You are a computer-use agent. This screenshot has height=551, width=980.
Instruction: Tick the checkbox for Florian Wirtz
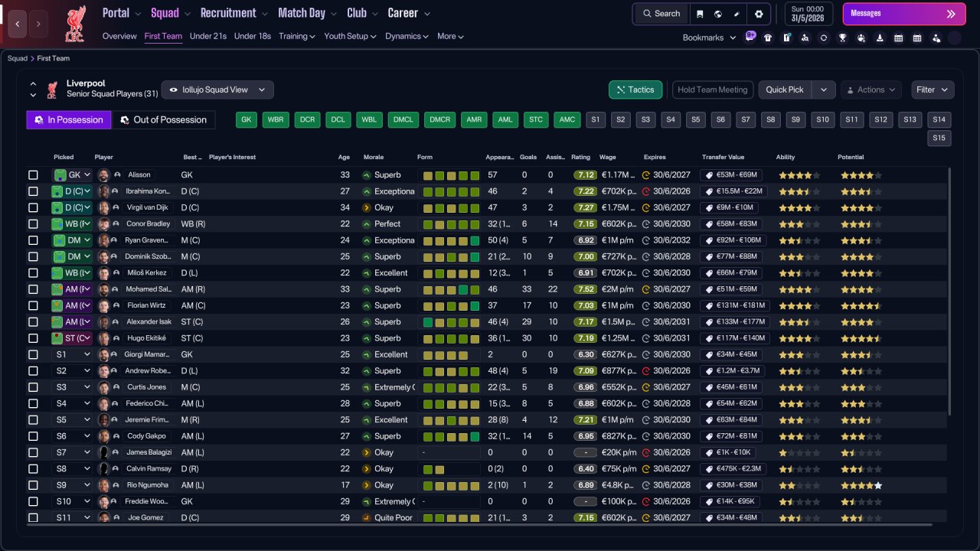(x=33, y=305)
